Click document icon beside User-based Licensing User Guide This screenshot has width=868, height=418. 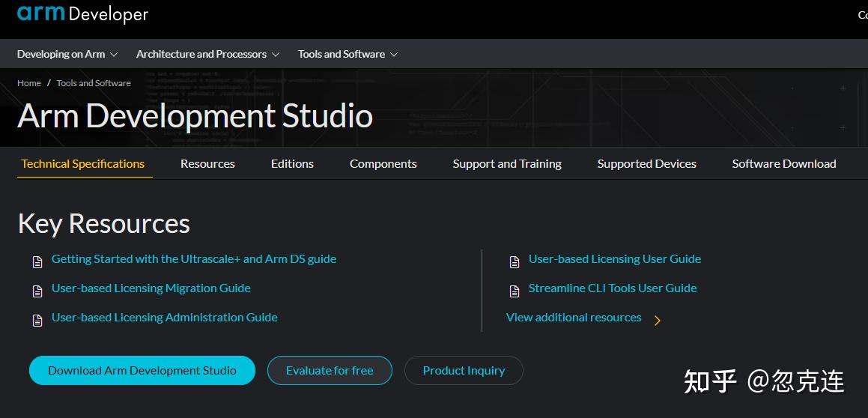coord(515,261)
